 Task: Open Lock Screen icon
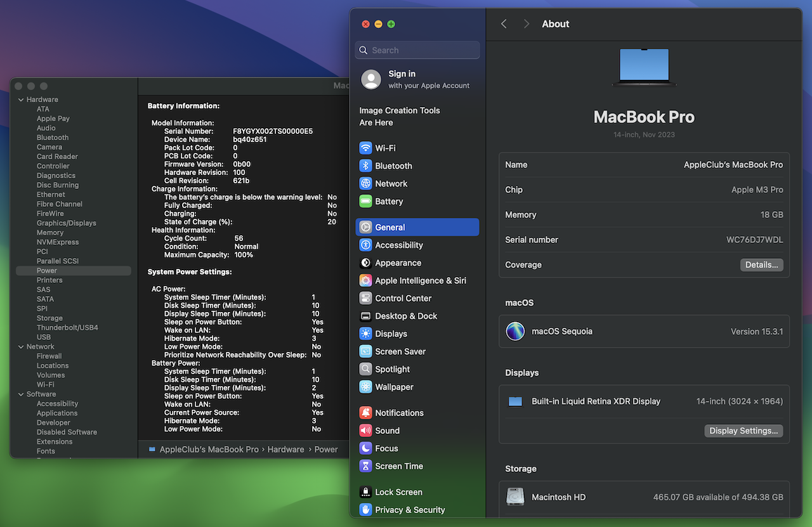coord(365,492)
